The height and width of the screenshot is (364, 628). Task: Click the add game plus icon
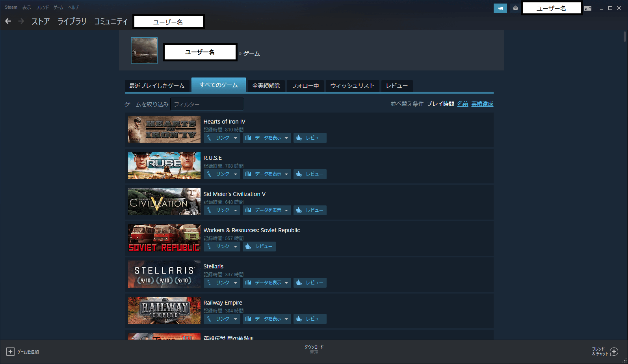11,352
